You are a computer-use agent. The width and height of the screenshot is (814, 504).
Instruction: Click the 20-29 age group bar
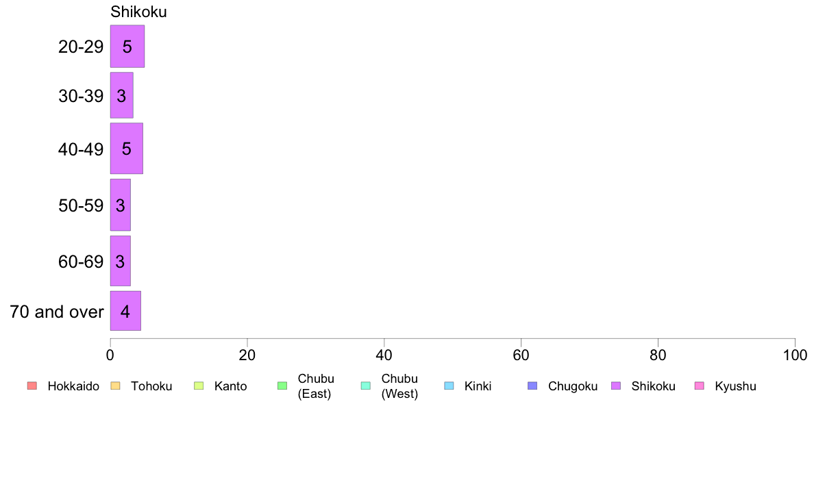click(127, 46)
